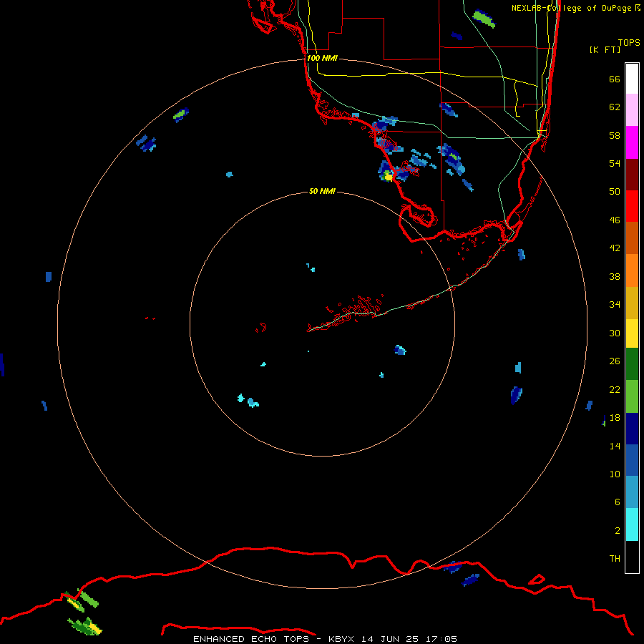Pick the bright red swatch on color bar

click(632, 206)
